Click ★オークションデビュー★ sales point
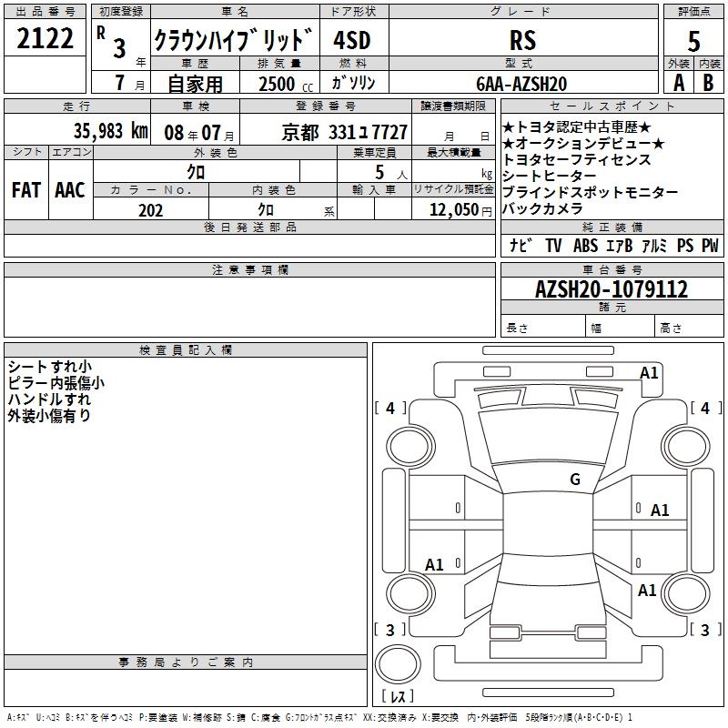 pos(583,143)
